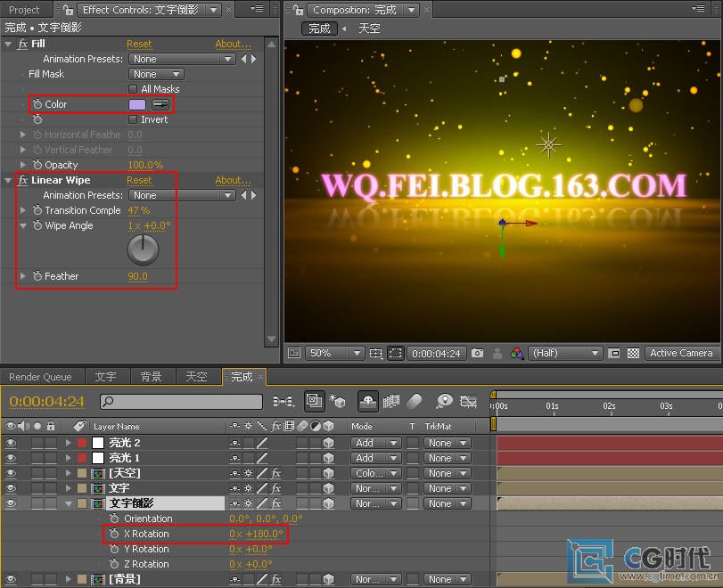
Task: Toggle the Z Rotation stopwatch
Action: click(114, 564)
